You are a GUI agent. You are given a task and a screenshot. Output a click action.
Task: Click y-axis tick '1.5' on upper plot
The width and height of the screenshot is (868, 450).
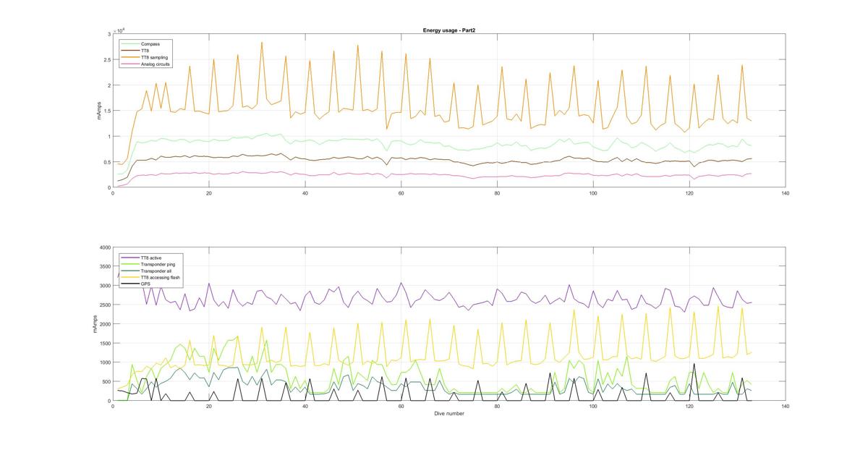click(x=106, y=111)
